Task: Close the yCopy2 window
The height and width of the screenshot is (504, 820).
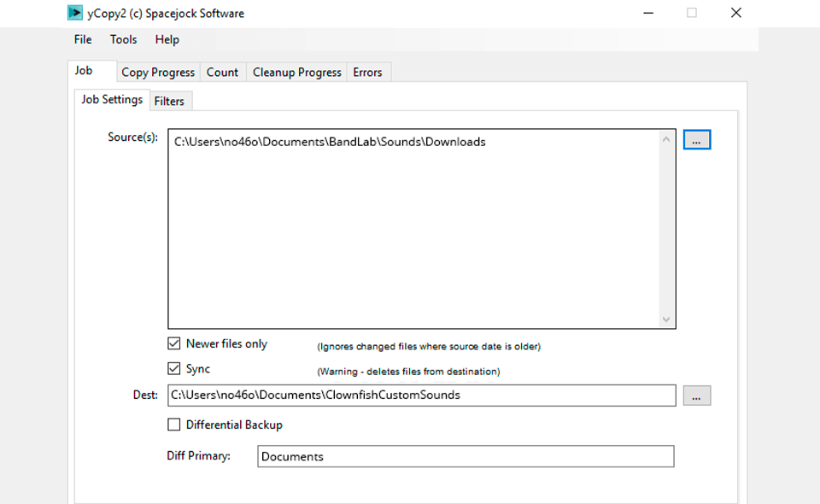Action: pyautogui.click(x=735, y=13)
